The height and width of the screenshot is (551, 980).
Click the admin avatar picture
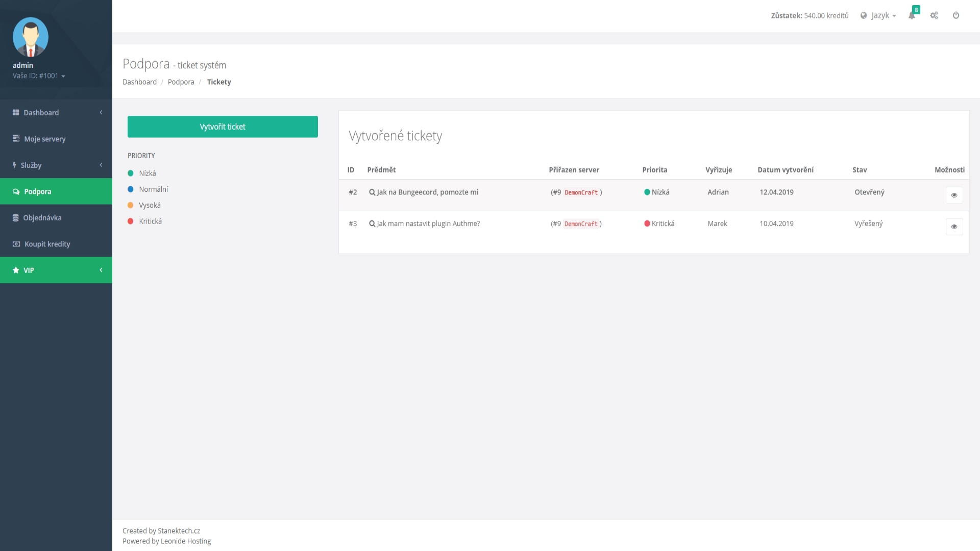(x=31, y=37)
